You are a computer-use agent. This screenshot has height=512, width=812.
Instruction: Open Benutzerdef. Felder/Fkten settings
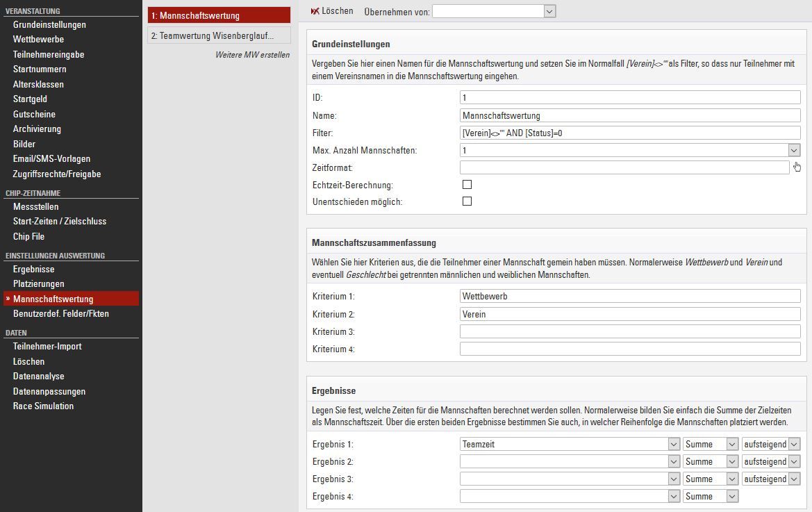pyautogui.click(x=60, y=313)
